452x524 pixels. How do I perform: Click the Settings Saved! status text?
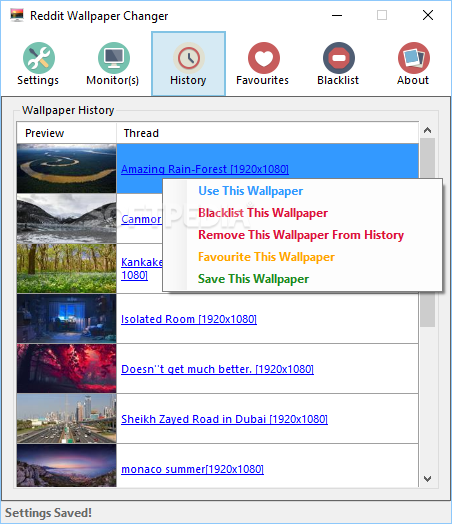click(x=48, y=513)
